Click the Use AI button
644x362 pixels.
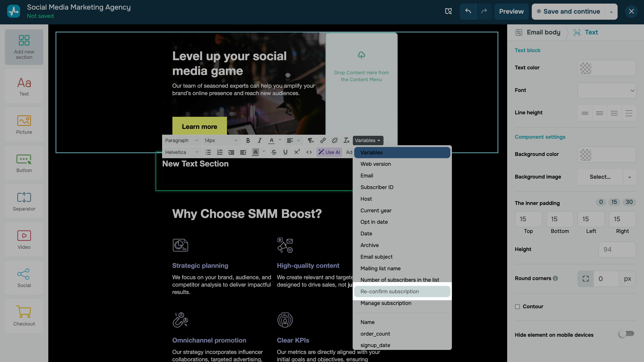coord(329,152)
